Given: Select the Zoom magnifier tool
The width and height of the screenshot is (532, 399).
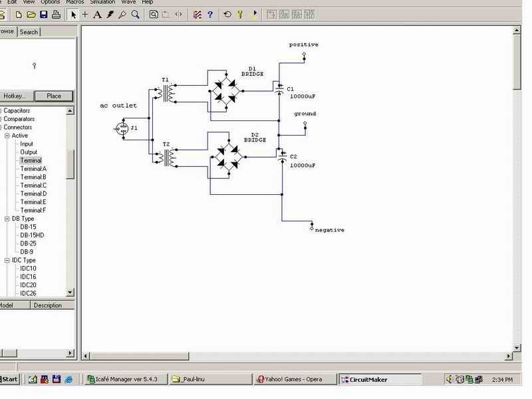Looking at the screenshot, I should coord(136,15).
